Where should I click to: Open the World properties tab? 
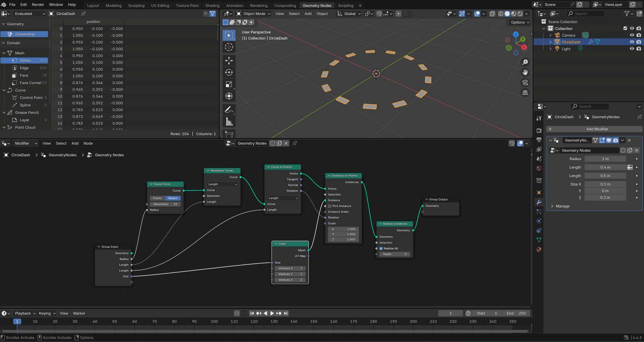(539, 168)
